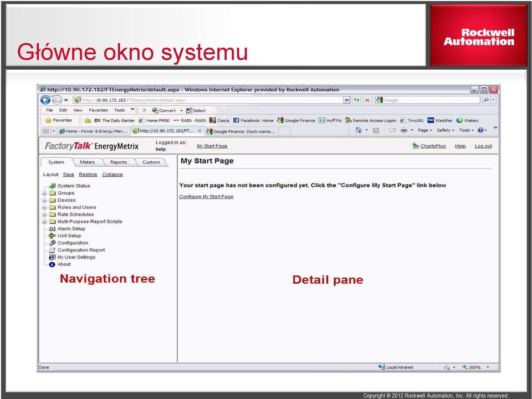This screenshot has width=532, height=399.
Task: Click the Help link in header
Action: [460, 146]
